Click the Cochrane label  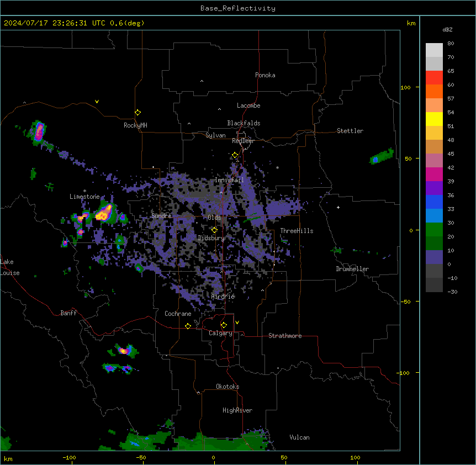pyautogui.click(x=178, y=314)
